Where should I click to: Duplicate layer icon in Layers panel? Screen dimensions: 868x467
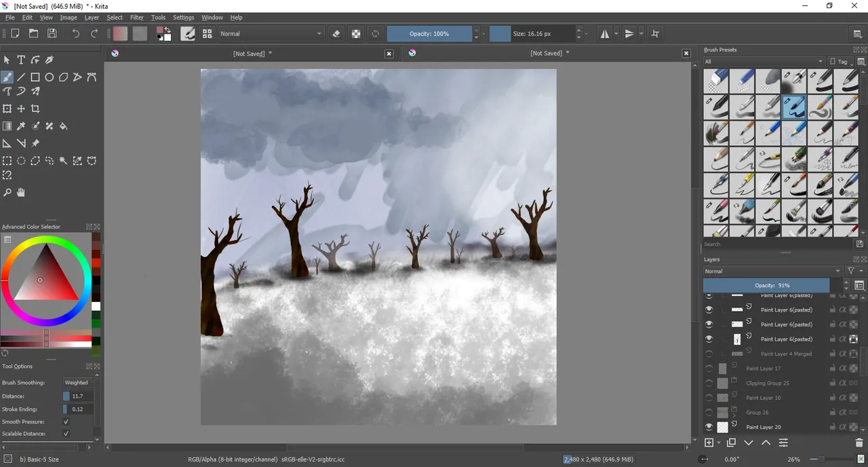tap(731, 443)
